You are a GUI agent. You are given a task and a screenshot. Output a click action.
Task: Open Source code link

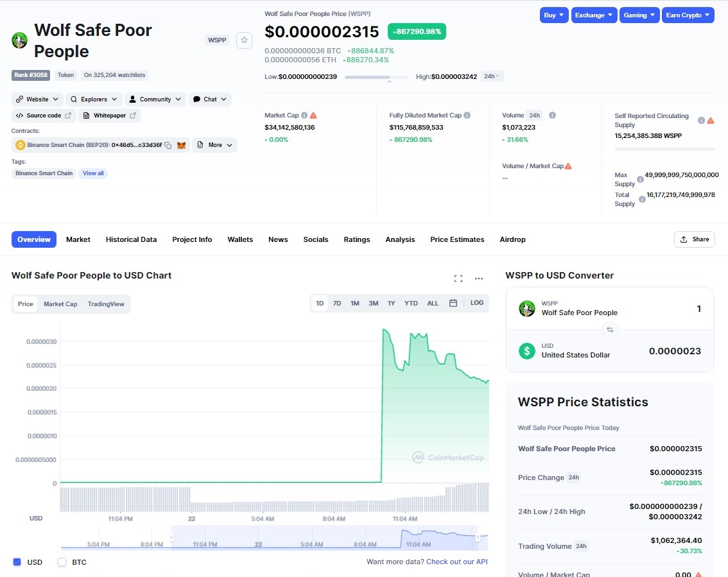point(44,116)
